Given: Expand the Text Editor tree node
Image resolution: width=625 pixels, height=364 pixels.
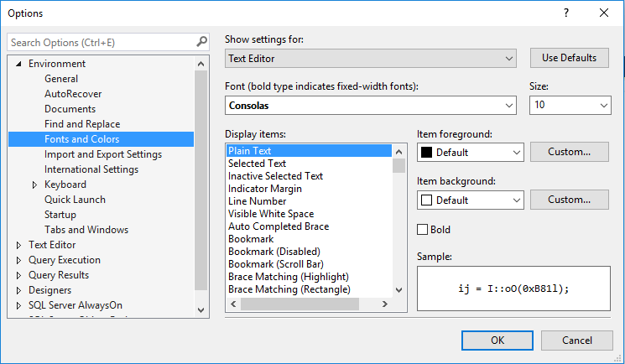Looking at the screenshot, I should (x=19, y=245).
